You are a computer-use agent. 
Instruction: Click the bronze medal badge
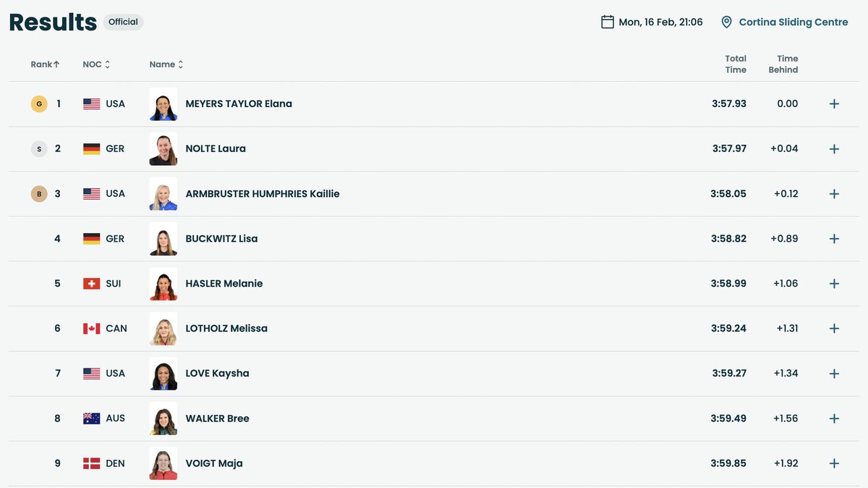[38, 194]
